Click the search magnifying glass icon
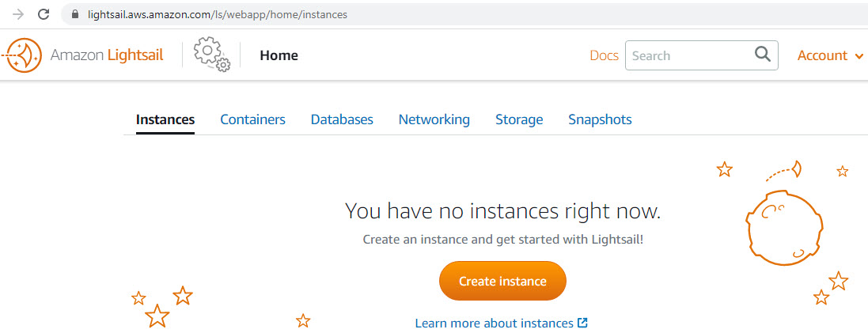868x333 pixels. (762, 55)
